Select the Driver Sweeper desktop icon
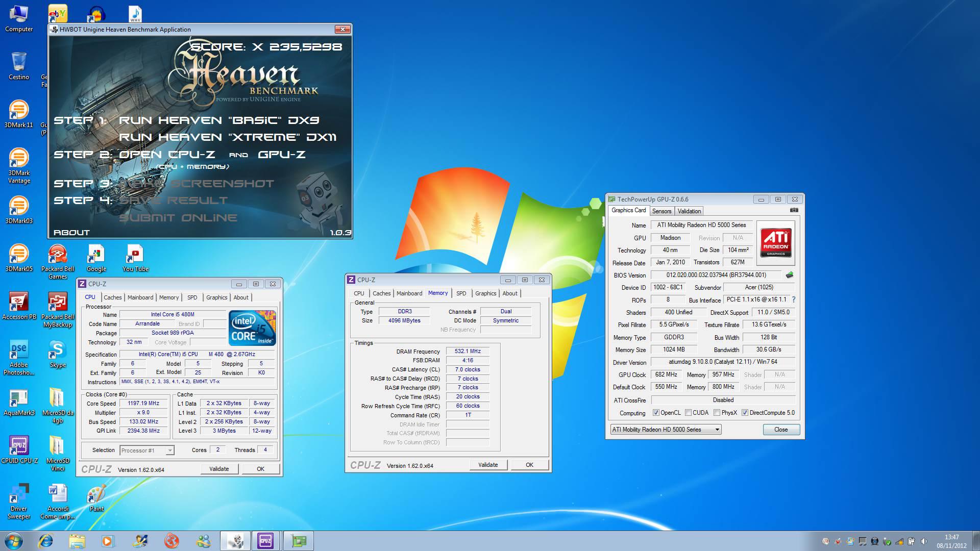 pos(19,502)
